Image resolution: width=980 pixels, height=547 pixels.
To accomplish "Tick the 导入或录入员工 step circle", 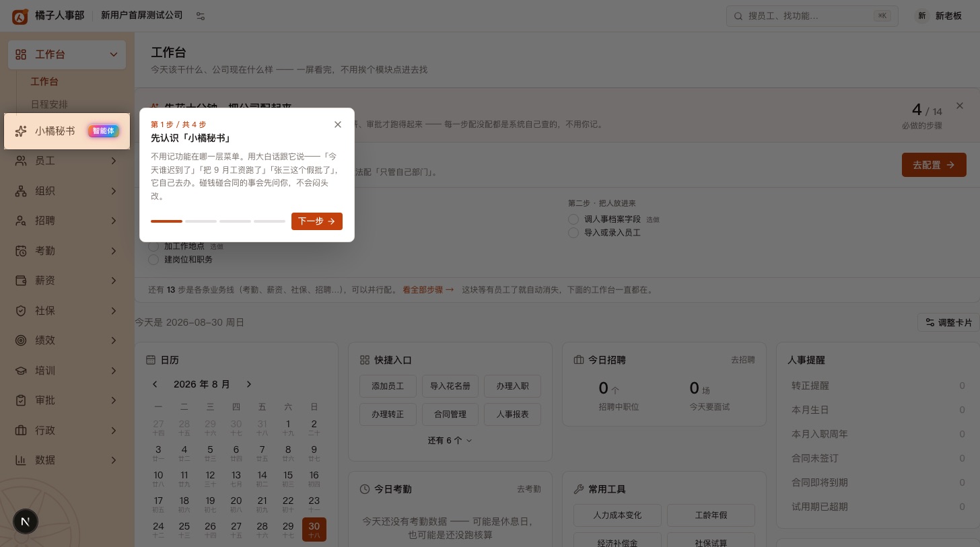I will coord(573,233).
